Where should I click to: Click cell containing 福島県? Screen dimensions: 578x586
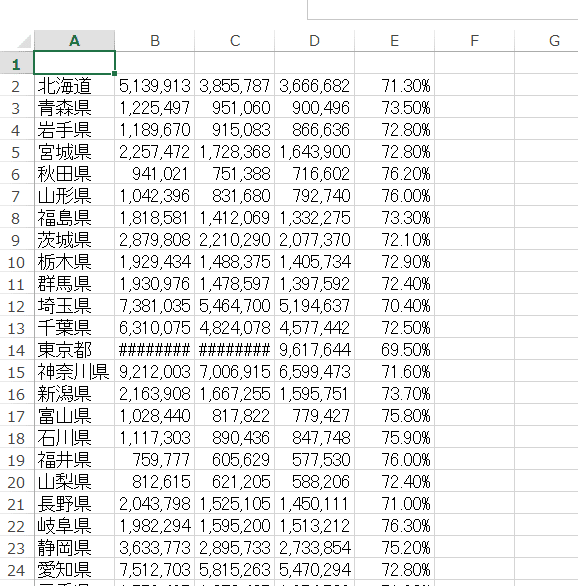[74, 218]
